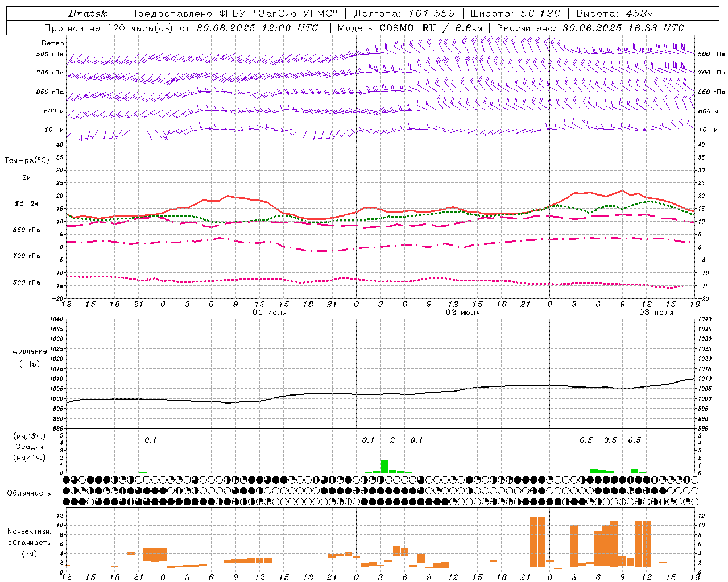Click the green dotted line sample under "Td 2м"
Viewport: 728px width, 582px height.
[x=26, y=210]
